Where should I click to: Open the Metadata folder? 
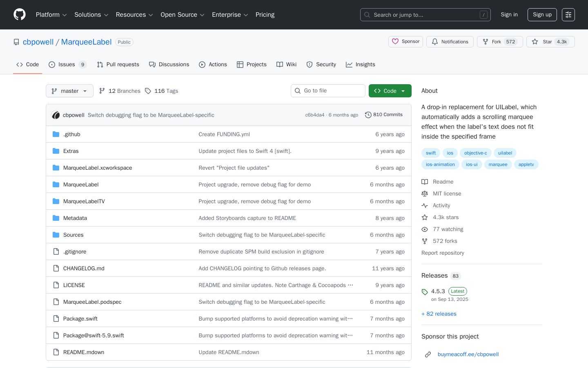pos(75,218)
